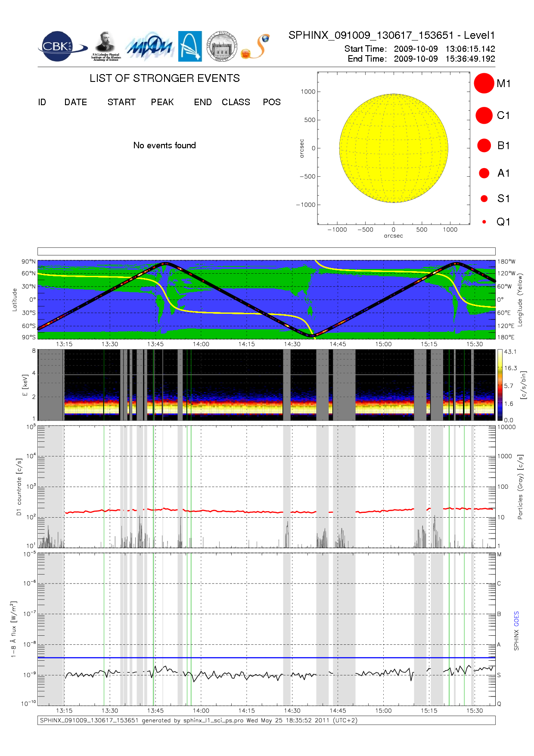The height and width of the screenshot is (756, 534).
Task: Click the arcsec label under the Sun plot
Action: (394, 236)
